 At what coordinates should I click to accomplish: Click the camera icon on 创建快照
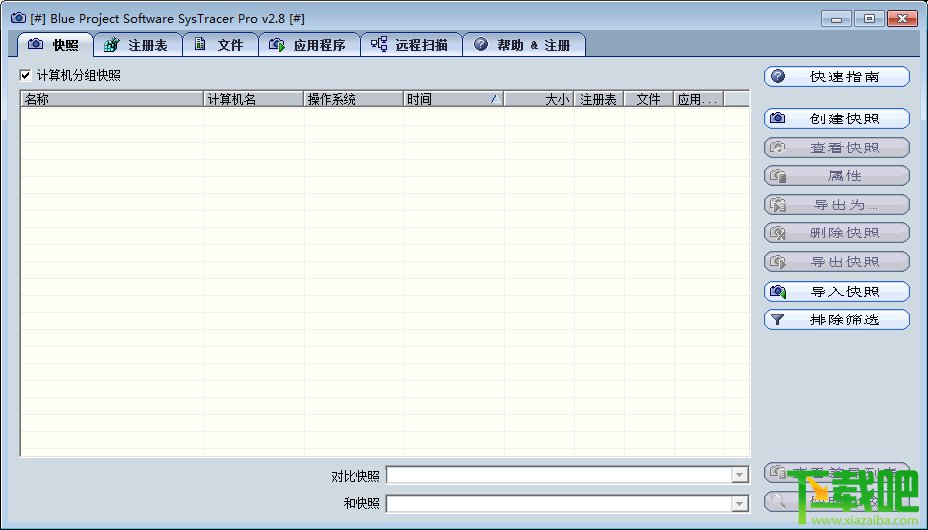click(x=778, y=118)
